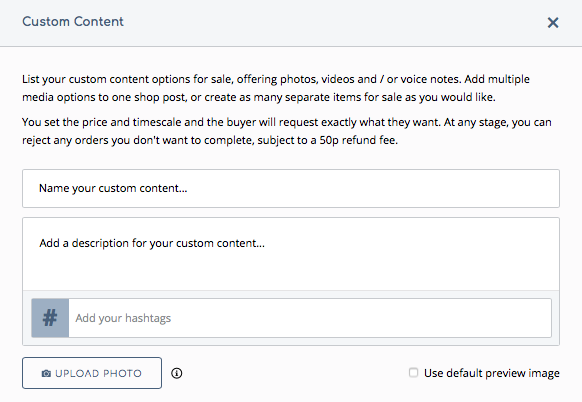Click empty space inside the description box
Viewport: 582px width, 402px height.
pyautogui.click(x=291, y=271)
